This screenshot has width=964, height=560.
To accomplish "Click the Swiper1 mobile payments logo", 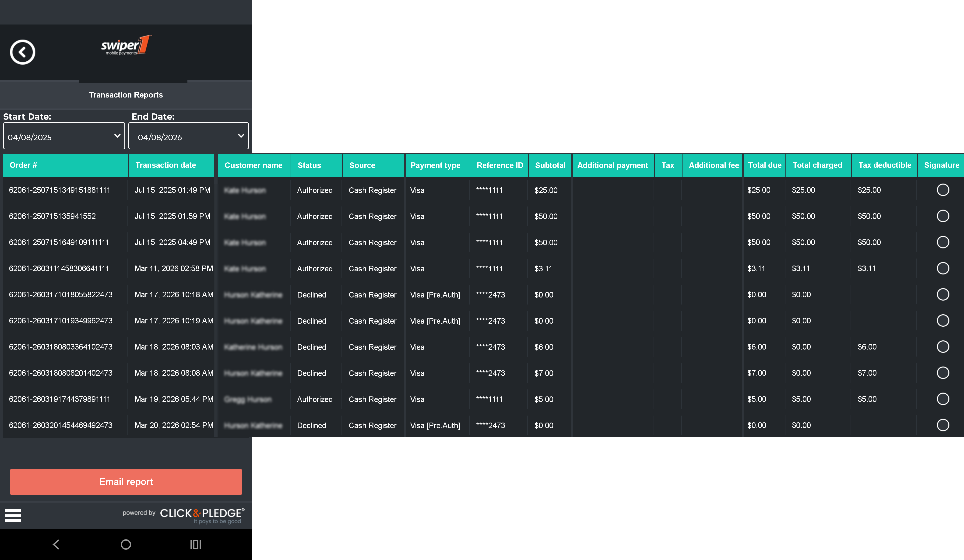I will (126, 45).
